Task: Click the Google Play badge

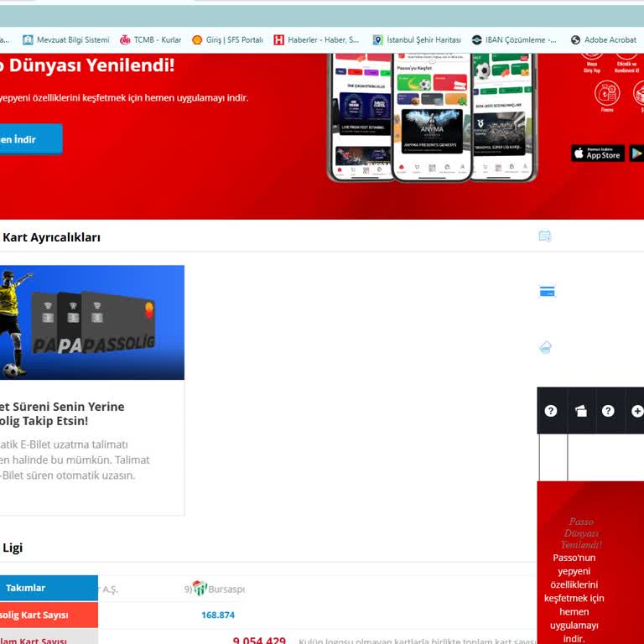Action: click(x=636, y=153)
